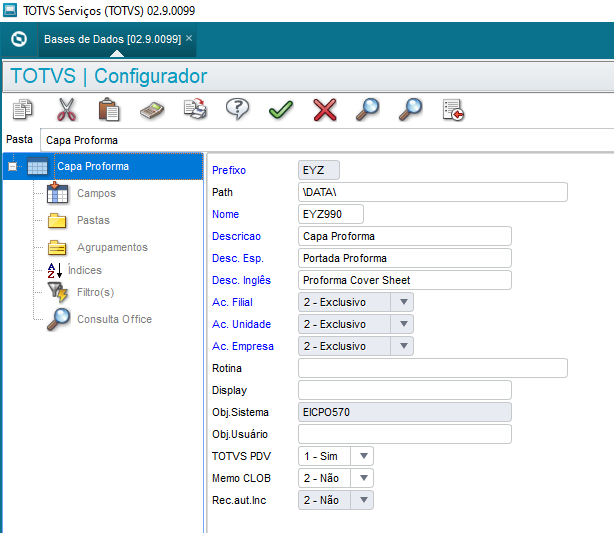Image resolution: width=614 pixels, height=533 pixels.
Task: Click the Nome field EYZ990
Action: pos(331,214)
